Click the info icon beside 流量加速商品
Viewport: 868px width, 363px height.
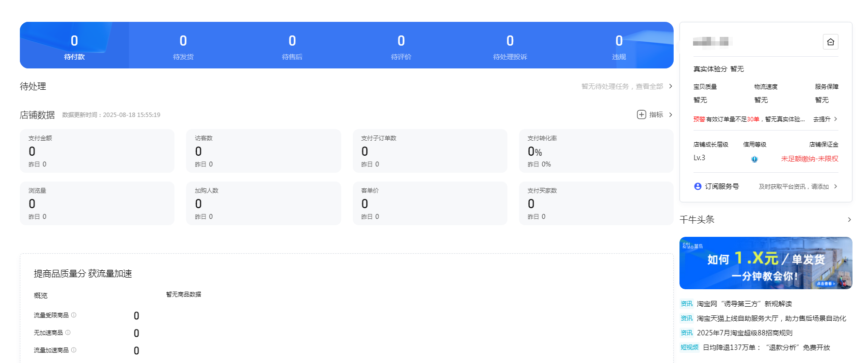tap(74, 350)
